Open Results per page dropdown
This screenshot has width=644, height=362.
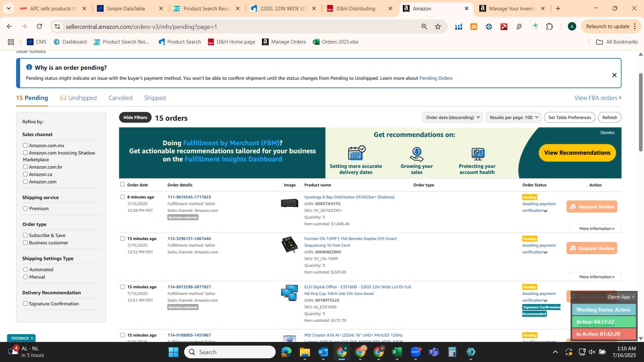click(x=513, y=117)
